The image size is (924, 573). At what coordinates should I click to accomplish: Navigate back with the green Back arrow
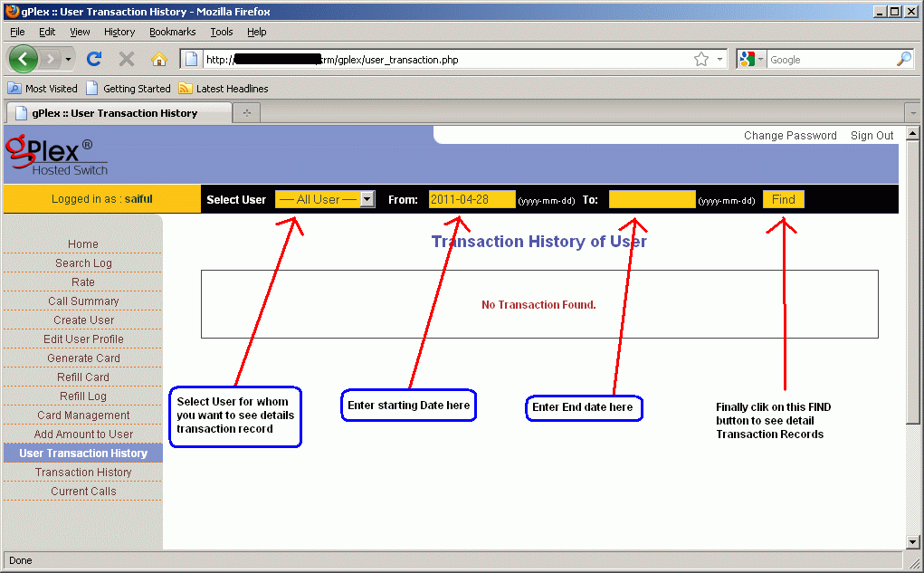pyautogui.click(x=24, y=58)
